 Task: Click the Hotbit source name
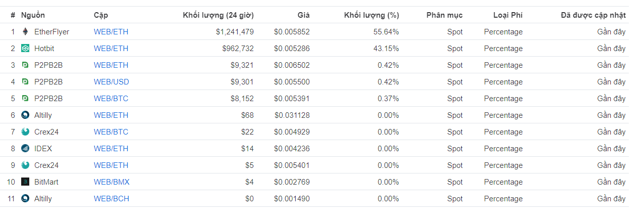[x=44, y=49]
